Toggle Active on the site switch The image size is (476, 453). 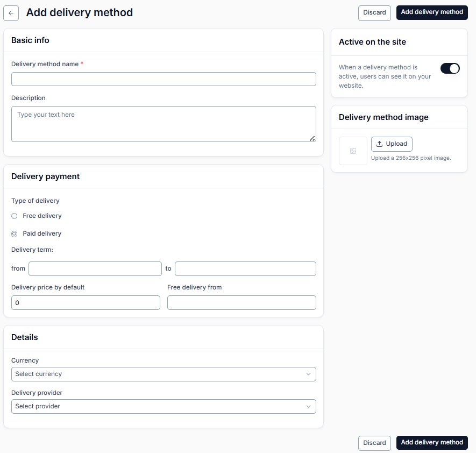(450, 68)
